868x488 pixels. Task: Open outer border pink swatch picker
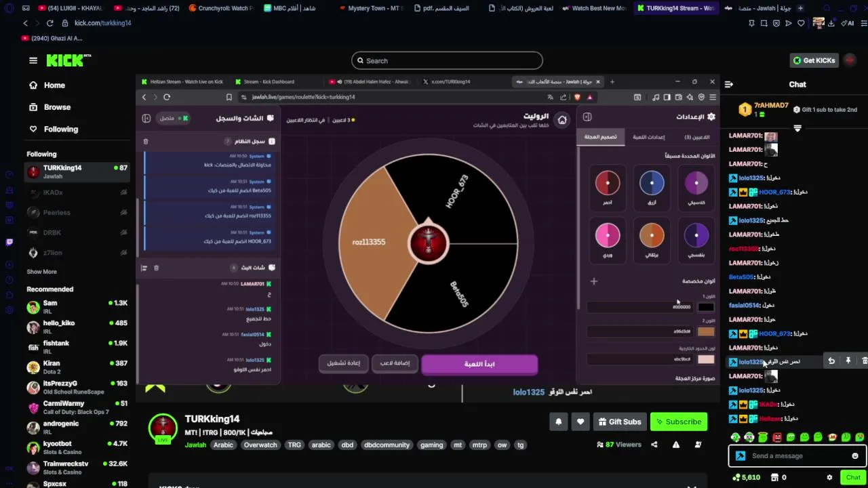pos(706,359)
